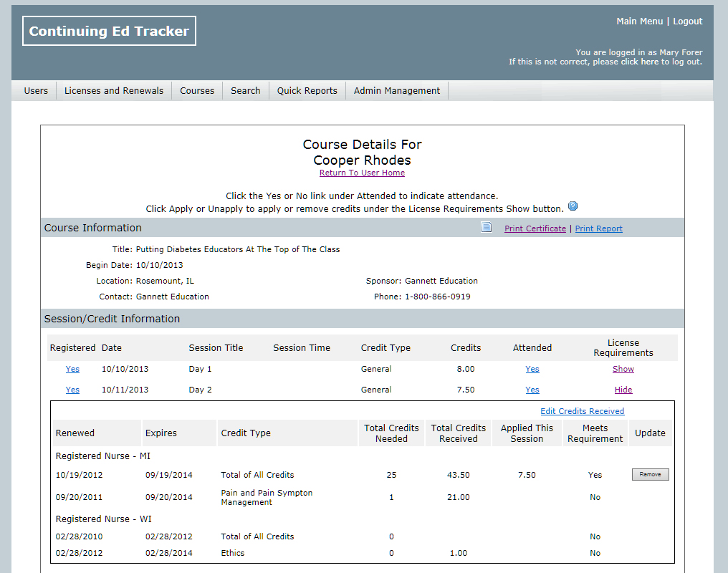This screenshot has width=728, height=573.
Task: Click the Edit Credits Received link
Action: pos(582,411)
